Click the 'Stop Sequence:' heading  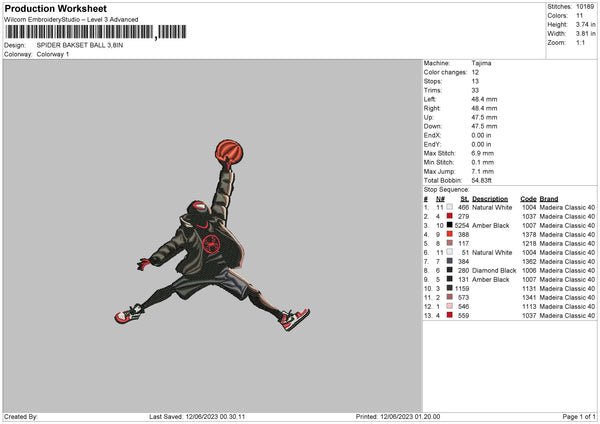[x=446, y=189]
